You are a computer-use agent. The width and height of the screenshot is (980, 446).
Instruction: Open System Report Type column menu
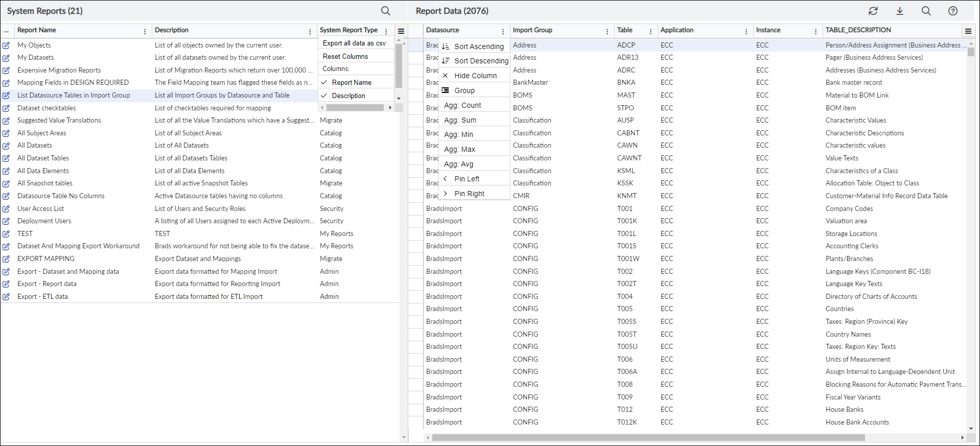point(386,31)
